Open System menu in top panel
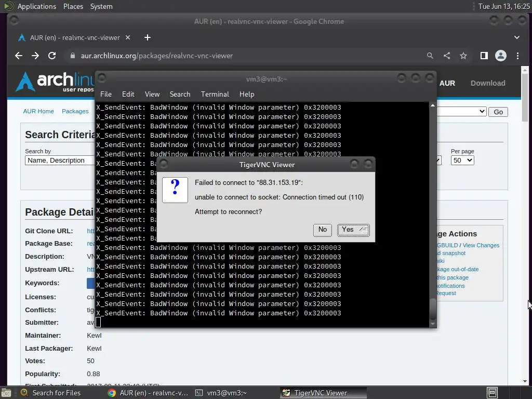The image size is (532, 399). 101,6
